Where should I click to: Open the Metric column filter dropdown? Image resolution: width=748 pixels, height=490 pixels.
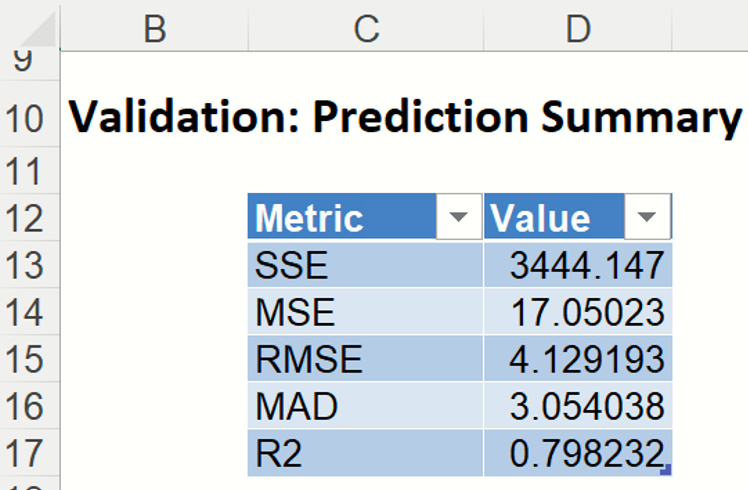click(x=459, y=217)
